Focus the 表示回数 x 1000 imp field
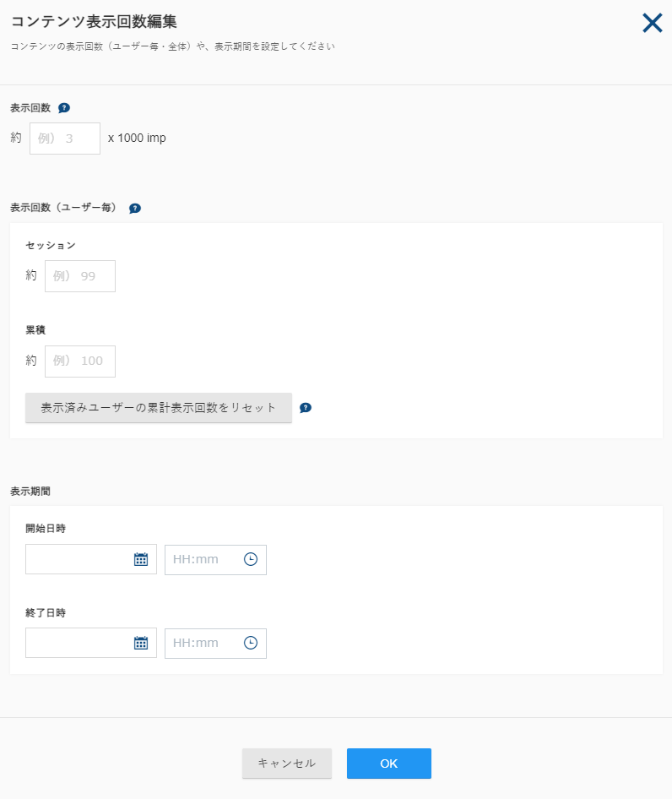This screenshot has height=799, width=672. [x=65, y=138]
